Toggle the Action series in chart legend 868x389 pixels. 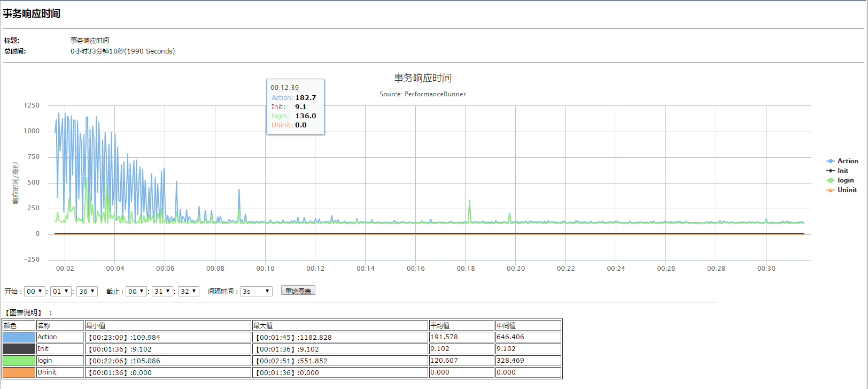point(847,161)
